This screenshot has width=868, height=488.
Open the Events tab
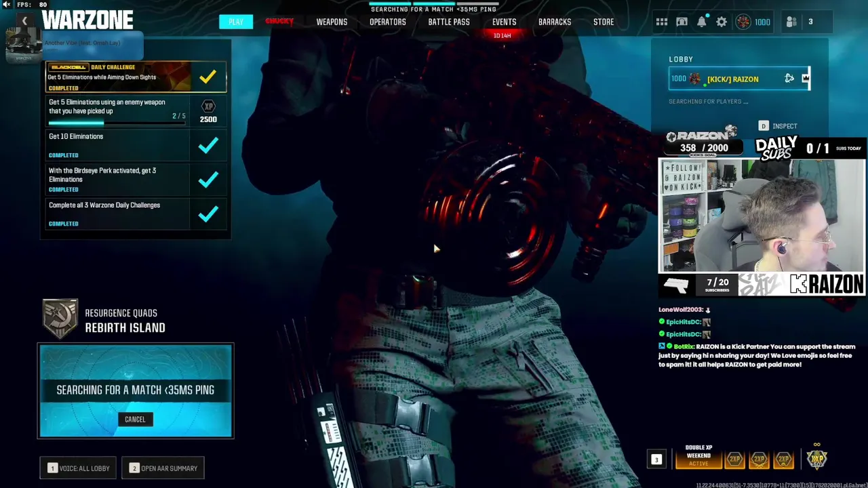point(504,22)
